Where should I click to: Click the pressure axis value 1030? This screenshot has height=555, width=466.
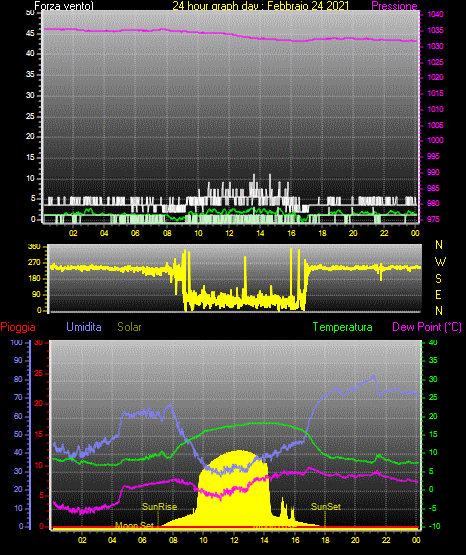435,46
